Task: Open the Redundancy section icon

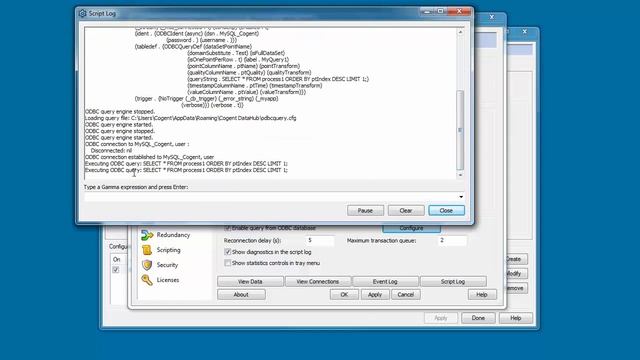Action: (147, 235)
